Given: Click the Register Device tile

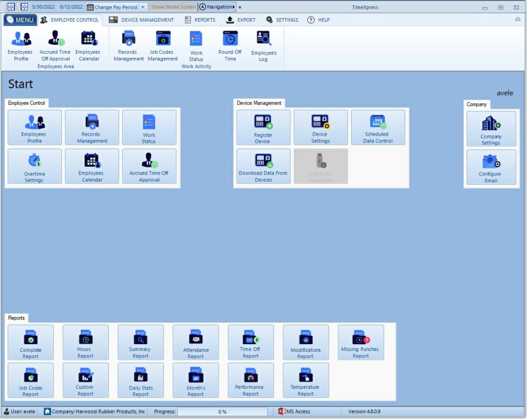Looking at the screenshot, I should (263, 127).
